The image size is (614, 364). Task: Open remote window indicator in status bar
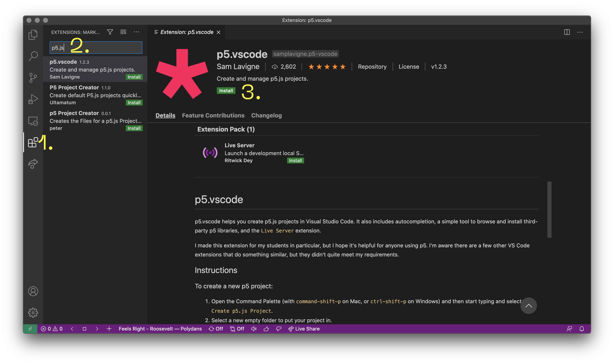[30, 329]
